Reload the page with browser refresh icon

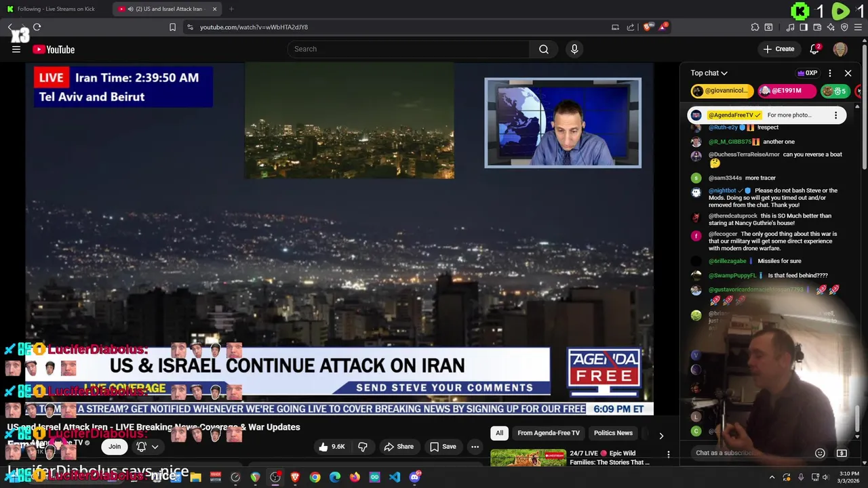click(37, 27)
